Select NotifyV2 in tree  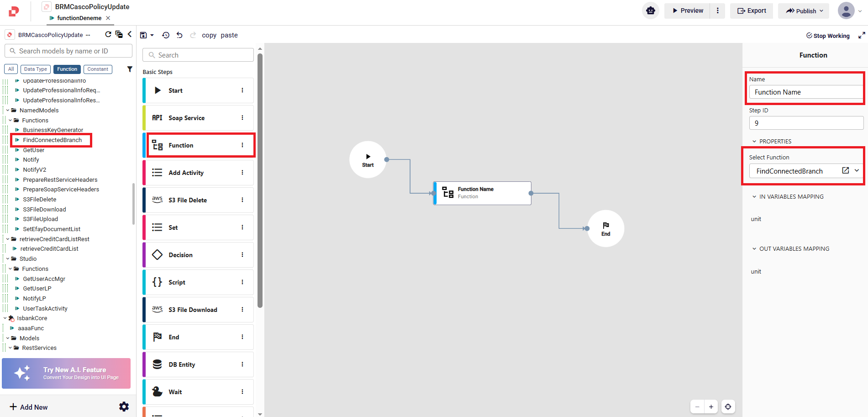35,169
